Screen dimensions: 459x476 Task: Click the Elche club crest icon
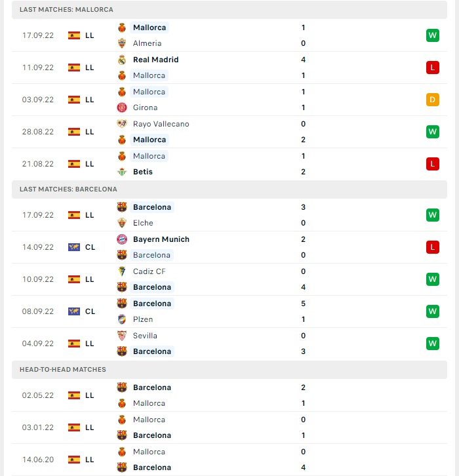click(122, 223)
